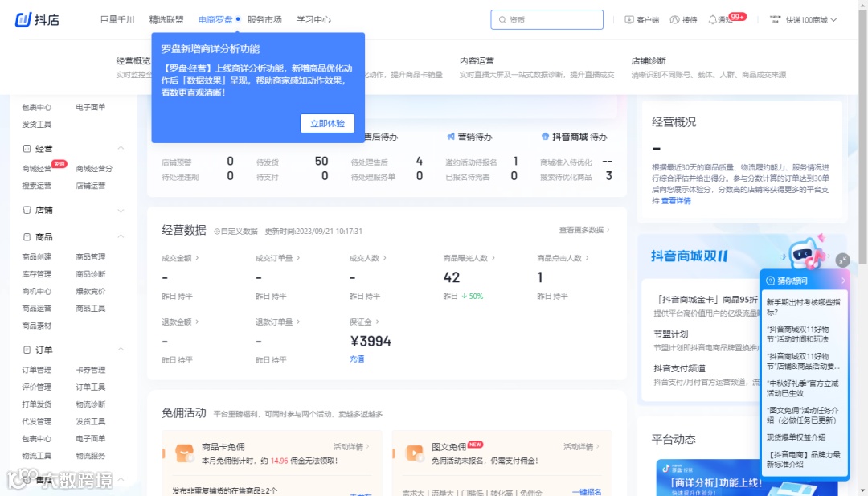Expand the 店铺 sidebar section
868x496 pixels.
coord(121,211)
